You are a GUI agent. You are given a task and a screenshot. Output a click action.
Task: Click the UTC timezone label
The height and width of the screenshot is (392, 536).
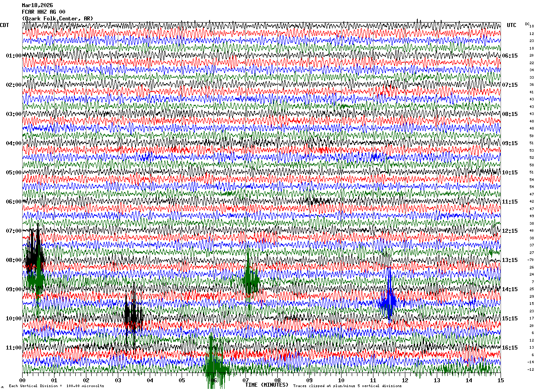point(512,25)
